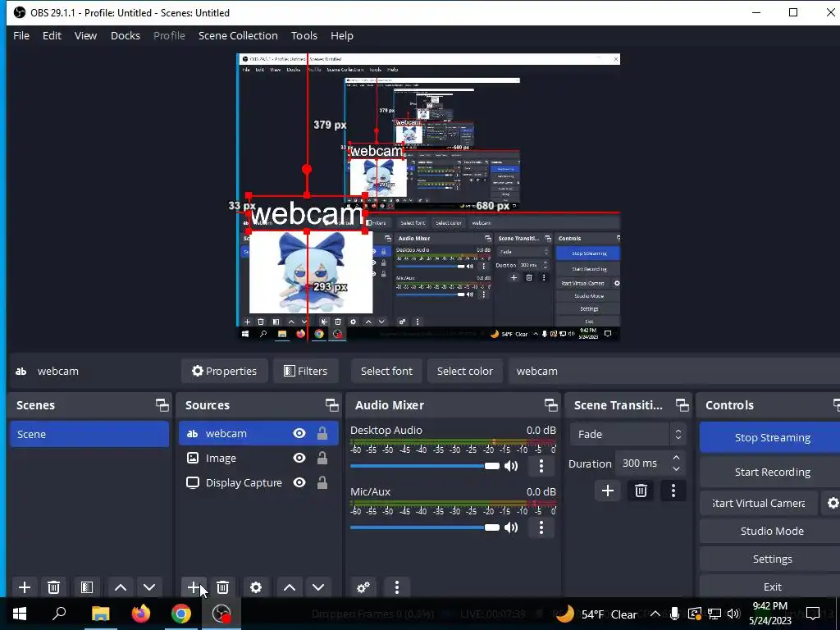Undock the Scenes panel
Viewport: 840px width, 630px height.
(162, 405)
